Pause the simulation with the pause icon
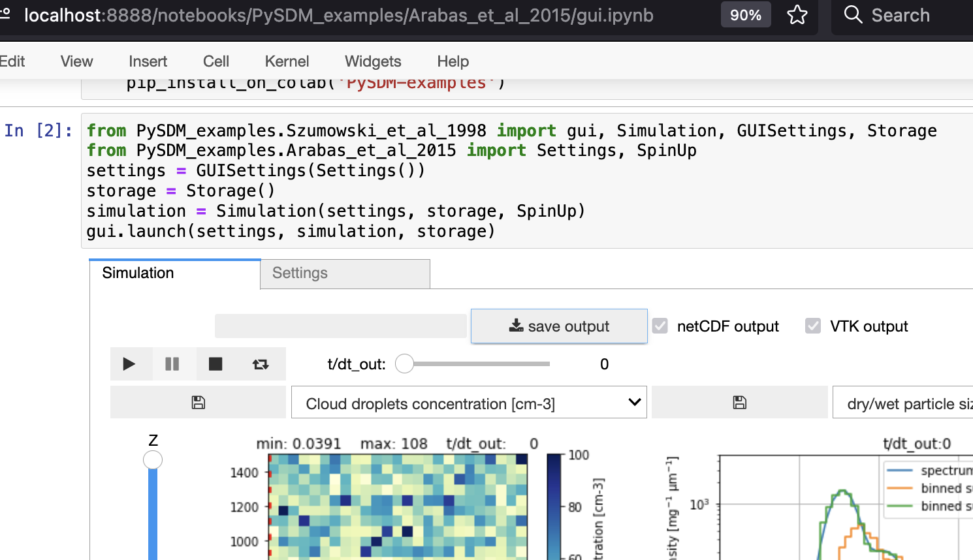This screenshot has height=560, width=973. coord(173,364)
